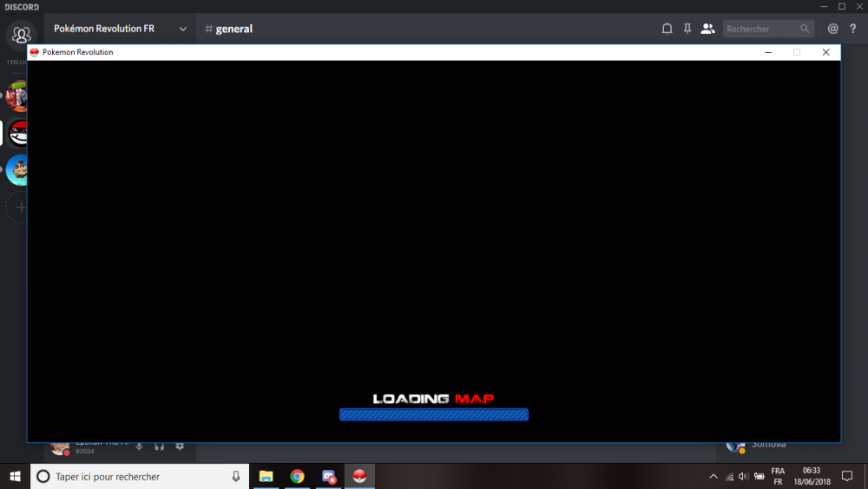This screenshot has width=868, height=489.
Task: Click user avatar in Discord user panel
Action: 60,446
